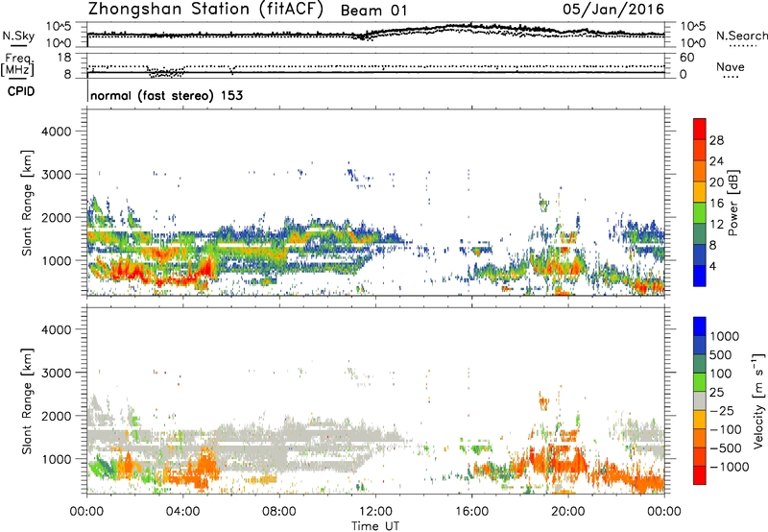Viewport: 768px width, 532px height.
Task: Pick the red bottom segment of Velocity colorbar
Action: coord(700,475)
